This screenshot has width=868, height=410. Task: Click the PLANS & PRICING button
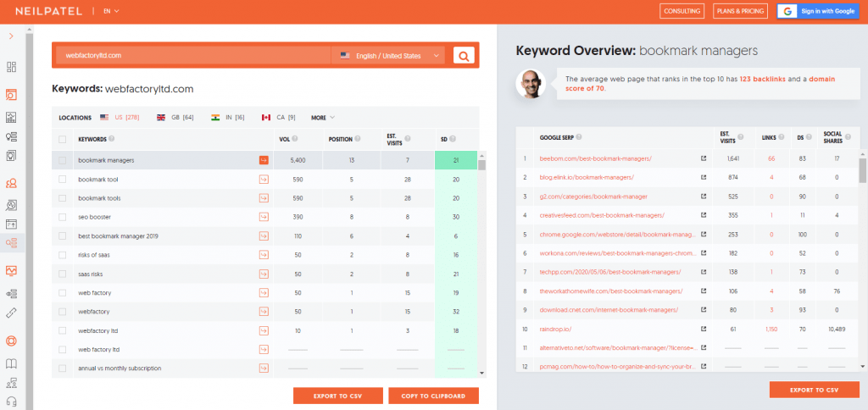[x=740, y=11]
